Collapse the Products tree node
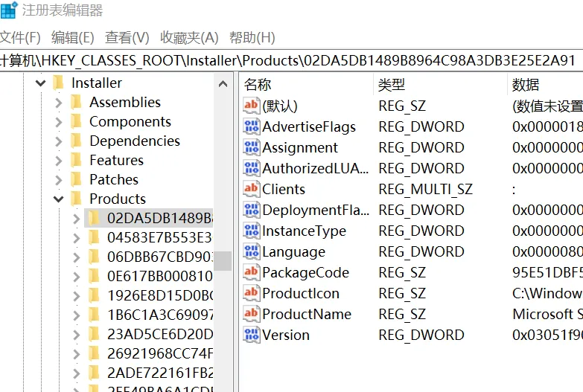The image size is (583, 392). (x=58, y=199)
